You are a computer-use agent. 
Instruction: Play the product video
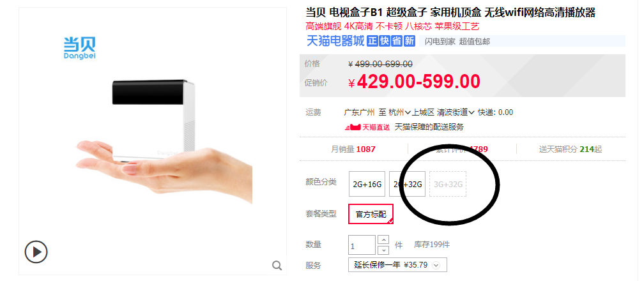pyautogui.click(x=36, y=252)
